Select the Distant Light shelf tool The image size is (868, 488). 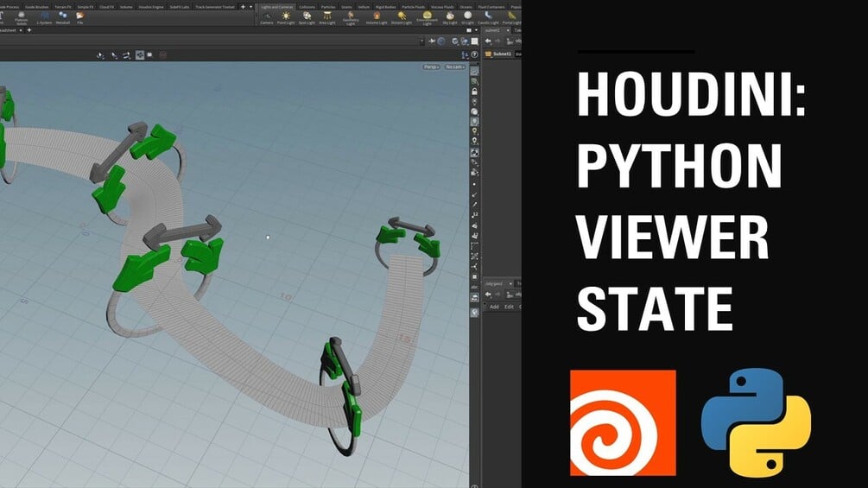pyautogui.click(x=402, y=18)
